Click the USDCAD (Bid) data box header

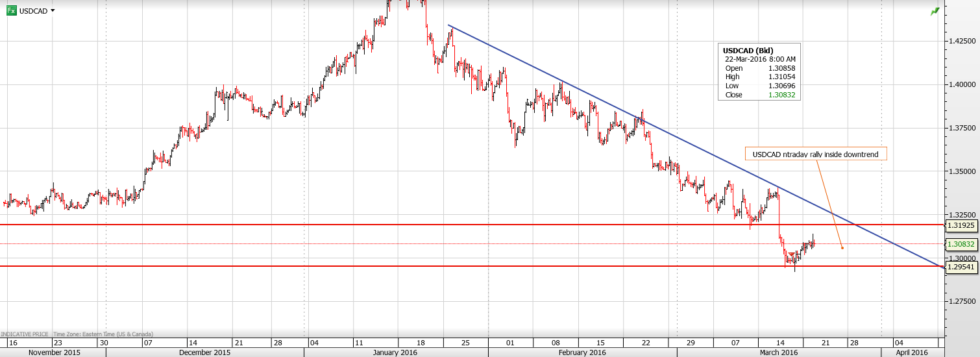[748, 50]
